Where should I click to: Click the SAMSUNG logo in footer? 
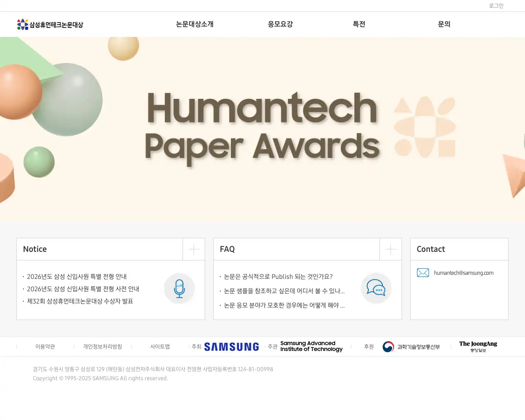pyautogui.click(x=232, y=347)
